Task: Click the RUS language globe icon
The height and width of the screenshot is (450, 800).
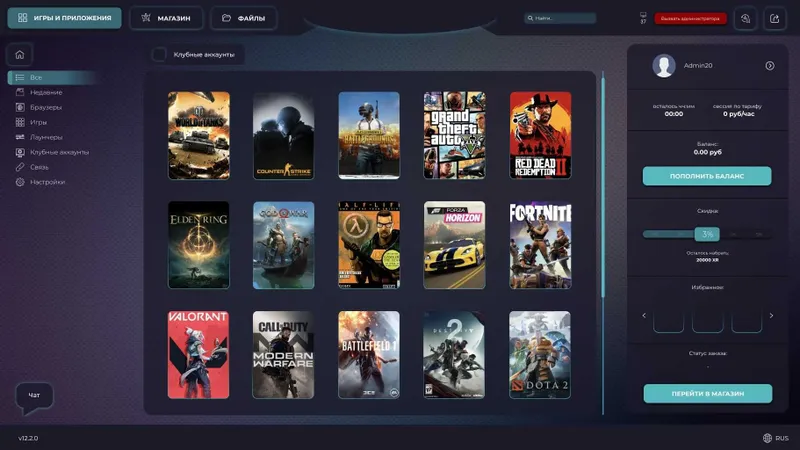Action: pyautogui.click(x=767, y=438)
